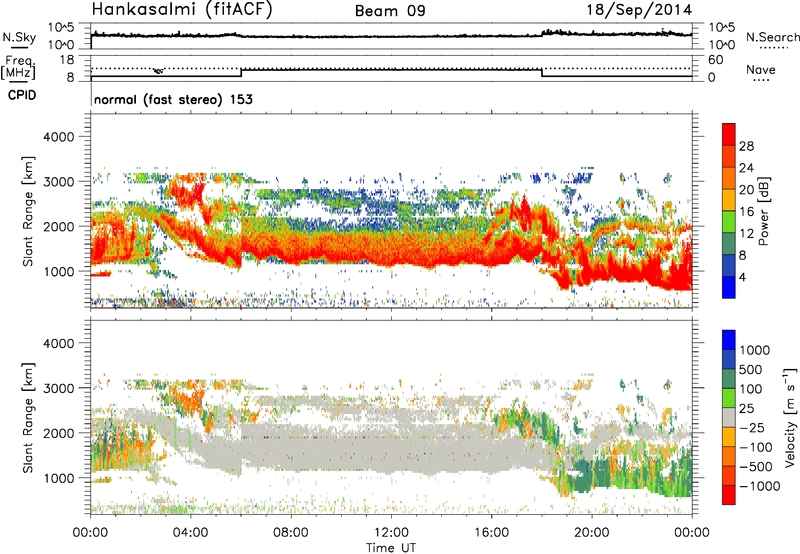Viewport: 800px width, 554px height.
Task: Click the gray band of velocity colorbar
Action: [729, 417]
